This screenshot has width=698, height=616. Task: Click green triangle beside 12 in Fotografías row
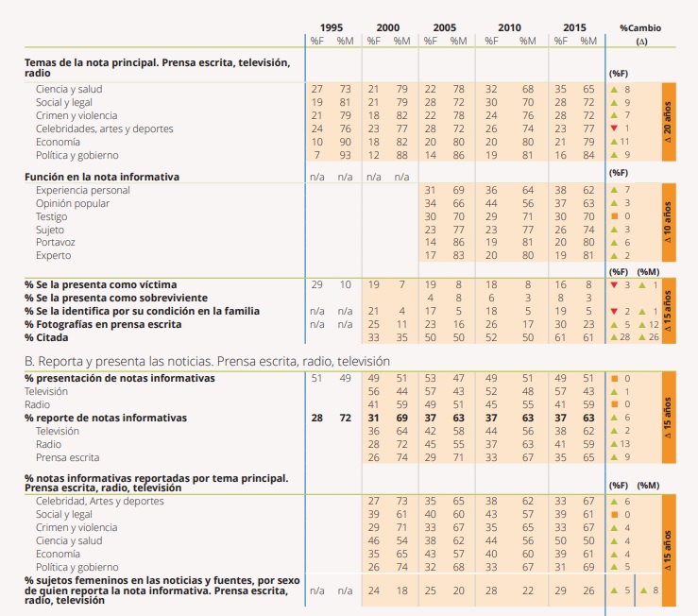[x=642, y=324]
